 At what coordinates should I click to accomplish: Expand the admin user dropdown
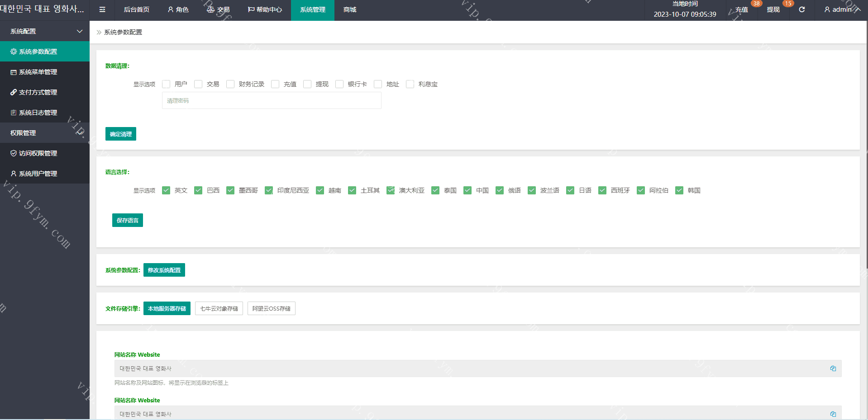pyautogui.click(x=841, y=9)
